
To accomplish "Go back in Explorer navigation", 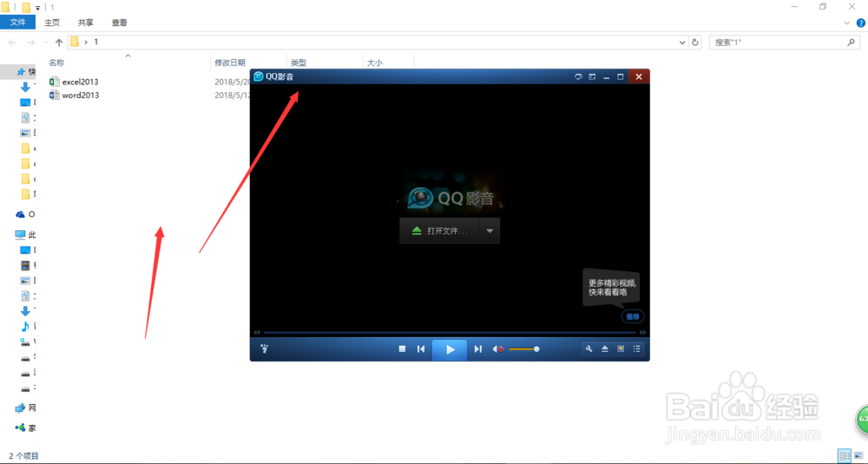I will [x=12, y=42].
